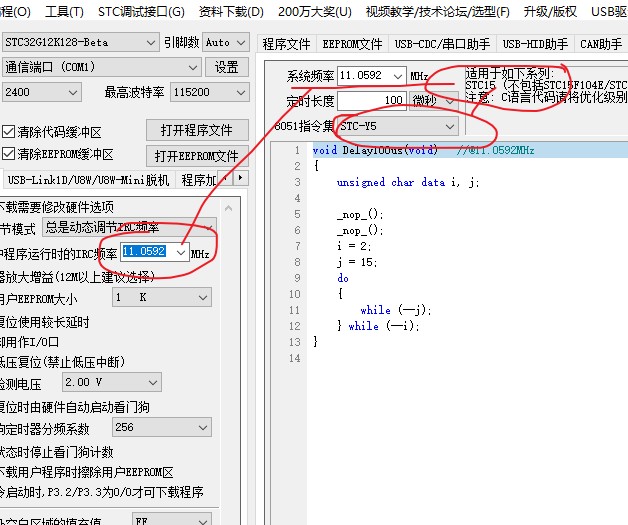Screen dimensions: 628x525
Task: Click the 低压复位(禁止低压中断) option
Action: (62, 362)
